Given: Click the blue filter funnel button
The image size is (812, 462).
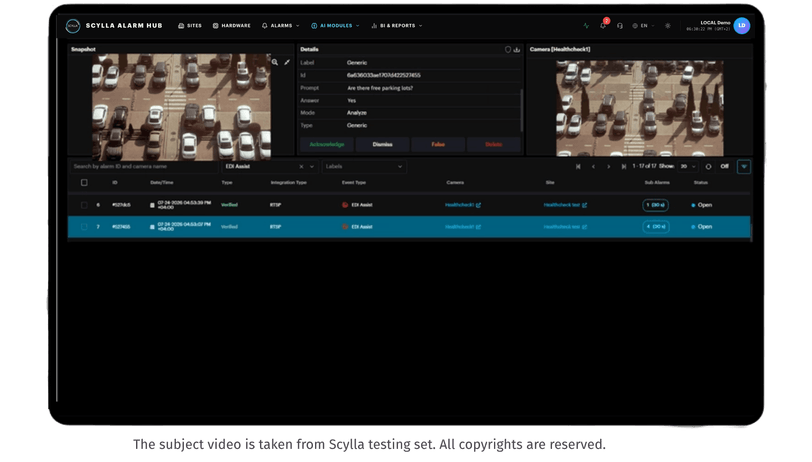Looking at the screenshot, I should click(744, 166).
